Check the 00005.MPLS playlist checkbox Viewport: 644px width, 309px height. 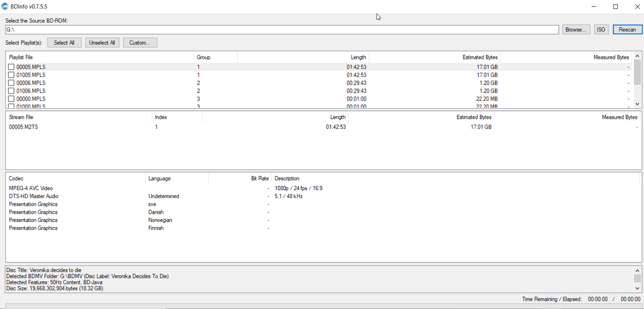[x=11, y=67]
